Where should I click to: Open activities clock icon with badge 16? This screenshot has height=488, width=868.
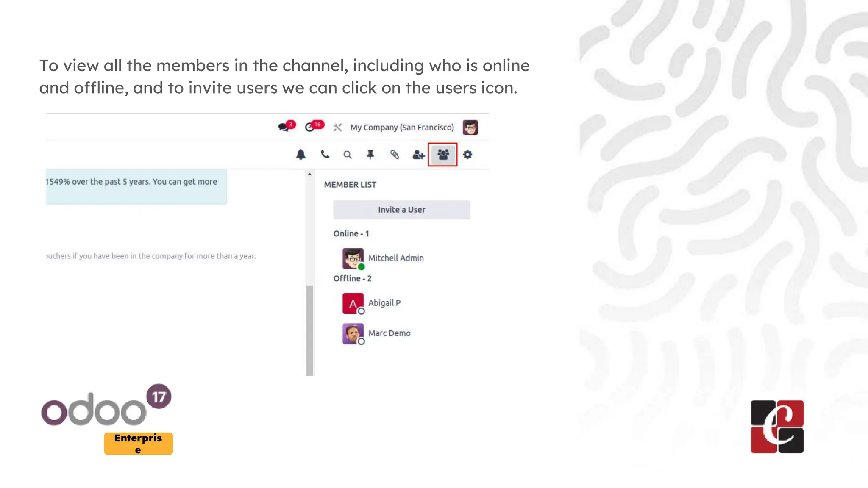click(x=310, y=128)
